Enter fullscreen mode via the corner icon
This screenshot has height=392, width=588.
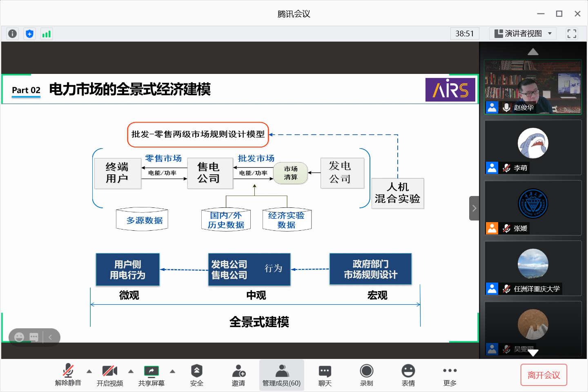click(572, 33)
